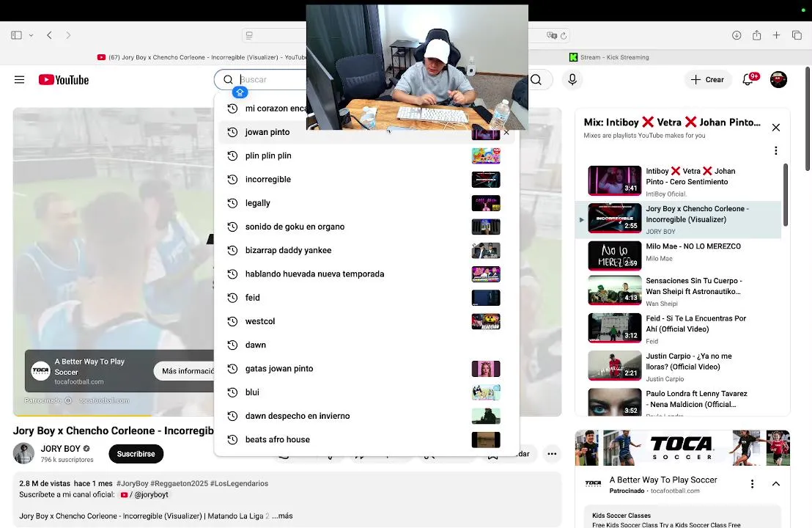Open JORY BOY channel avatar
Image resolution: width=812 pixels, height=528 pixels.
coord(24,453)
